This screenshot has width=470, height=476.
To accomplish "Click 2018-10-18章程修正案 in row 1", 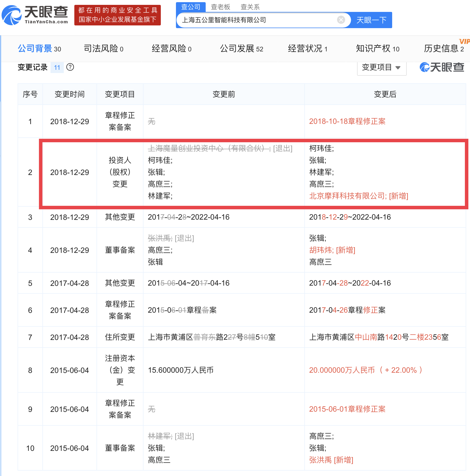I will 347,121.
